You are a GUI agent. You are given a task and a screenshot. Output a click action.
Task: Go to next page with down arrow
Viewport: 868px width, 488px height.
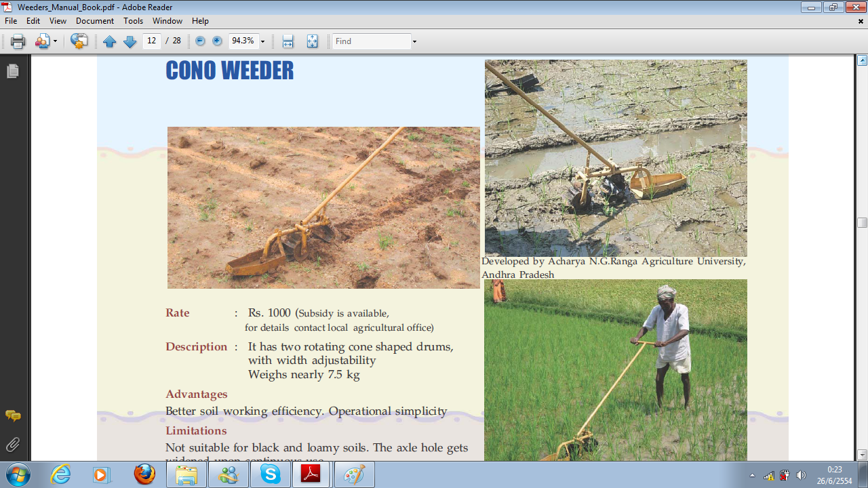click(130, 42)
